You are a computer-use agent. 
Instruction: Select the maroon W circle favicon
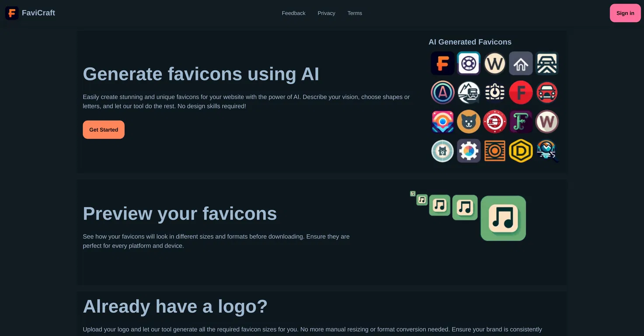(547, 122)
